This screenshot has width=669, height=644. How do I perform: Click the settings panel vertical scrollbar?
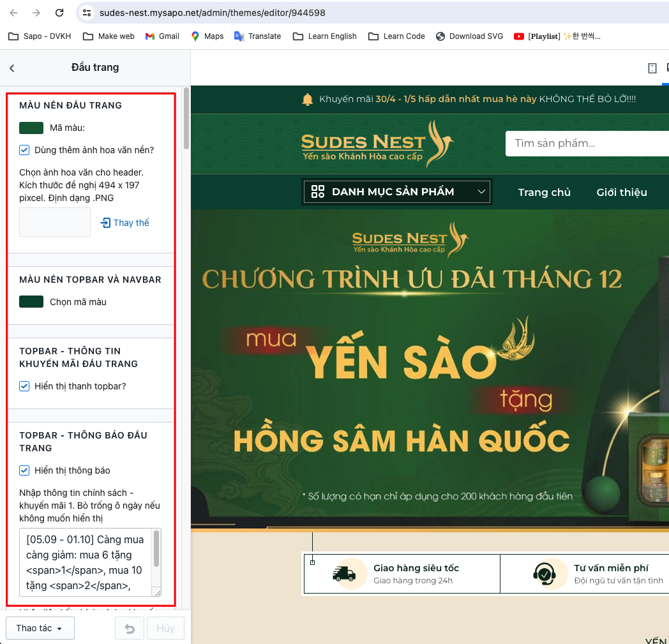coord(186,118)
